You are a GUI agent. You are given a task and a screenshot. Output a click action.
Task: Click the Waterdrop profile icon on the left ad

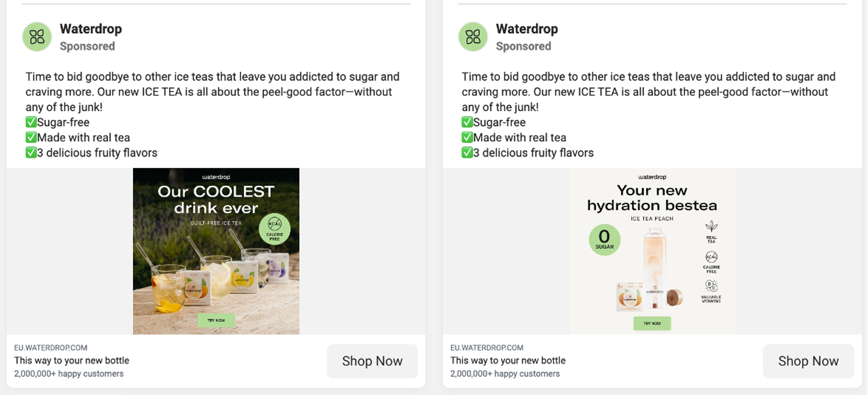[x=36, y=36]
